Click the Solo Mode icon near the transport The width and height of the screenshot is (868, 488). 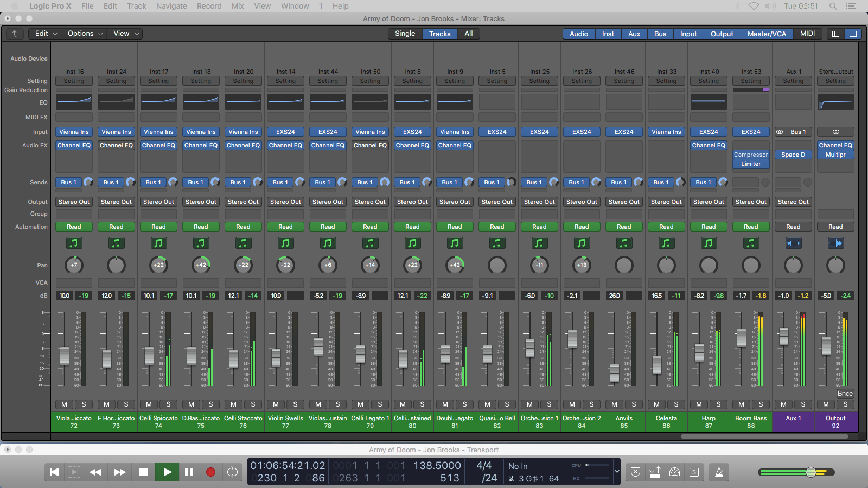(694, 472)
